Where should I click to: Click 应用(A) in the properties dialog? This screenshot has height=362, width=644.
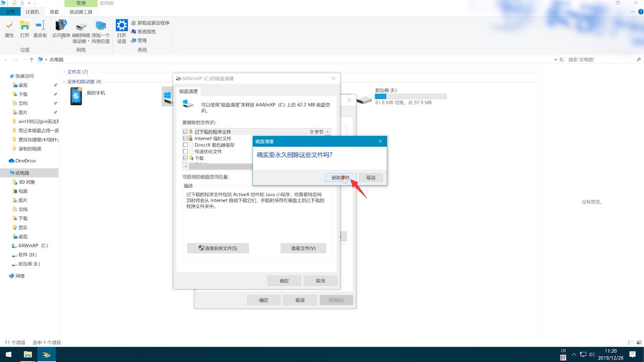[x=336, y=300]
